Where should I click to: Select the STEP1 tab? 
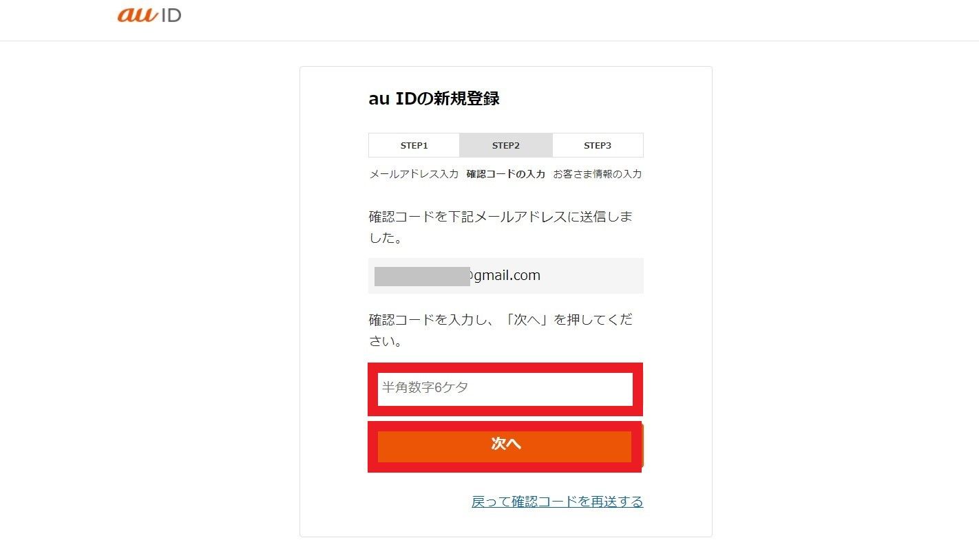414,145
